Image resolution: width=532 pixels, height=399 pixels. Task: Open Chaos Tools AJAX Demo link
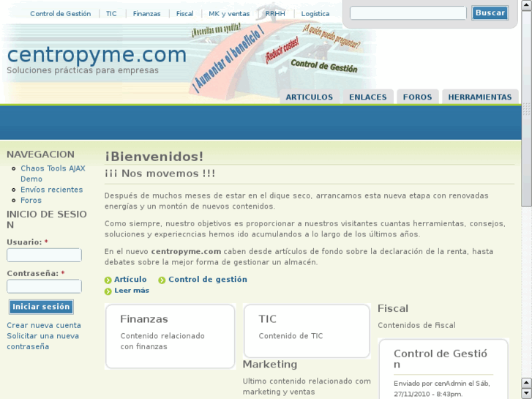coord(53,174)
